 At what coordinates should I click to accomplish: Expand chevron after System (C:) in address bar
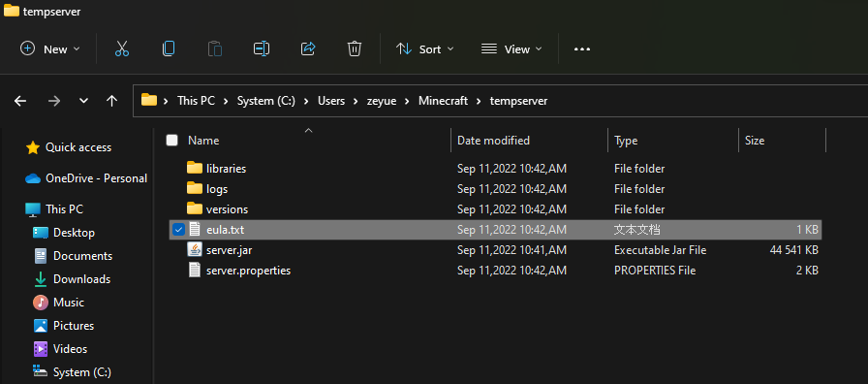(x=307, y=101)
